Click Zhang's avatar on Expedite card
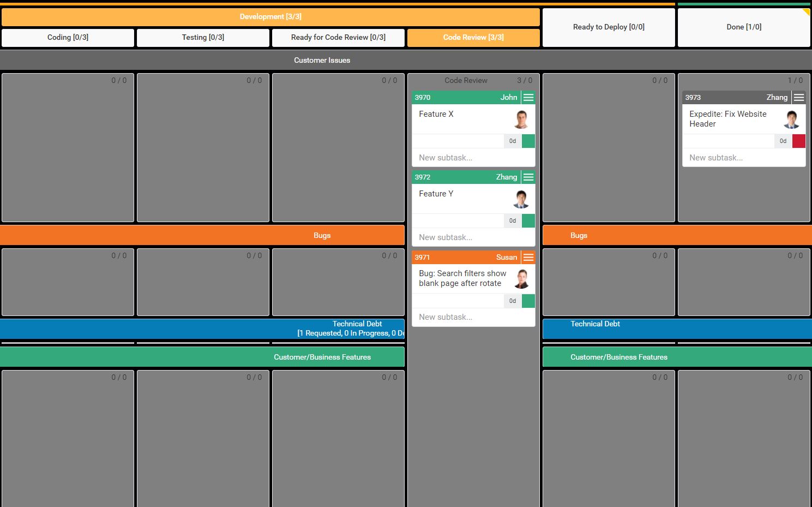This screenshot has width=812, height=507. coord(791,119)
